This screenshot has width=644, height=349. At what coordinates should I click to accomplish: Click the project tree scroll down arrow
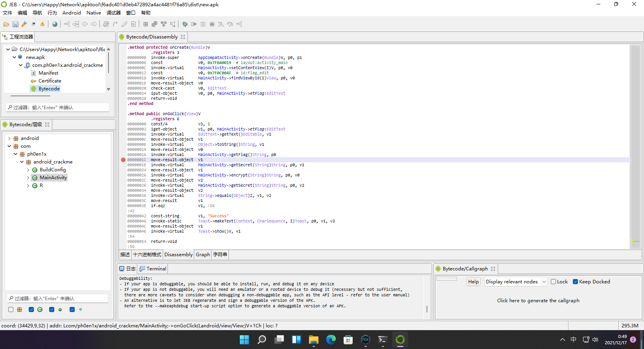(x=109, y=89)
